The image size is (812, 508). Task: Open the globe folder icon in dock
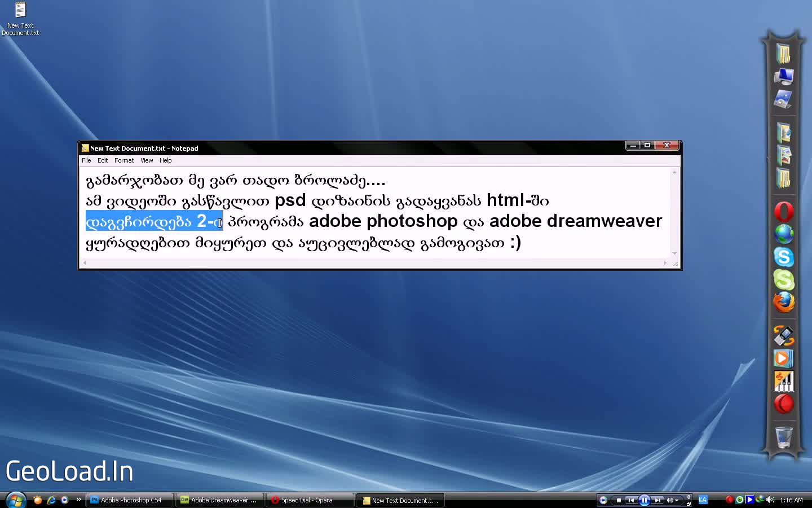(x=784, y=133)
